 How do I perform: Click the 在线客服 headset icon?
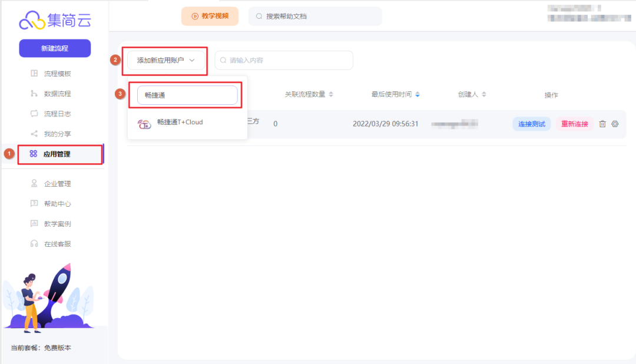(34, 243)
